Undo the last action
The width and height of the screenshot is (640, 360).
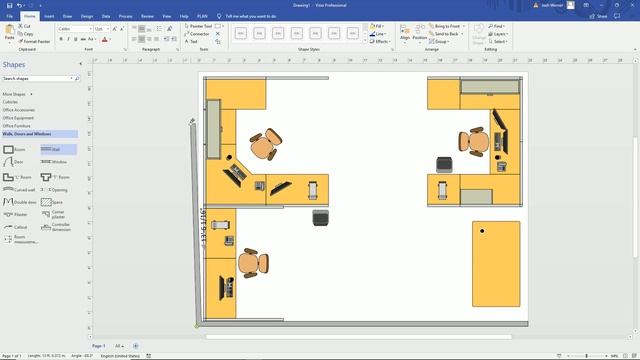(19, 5)
